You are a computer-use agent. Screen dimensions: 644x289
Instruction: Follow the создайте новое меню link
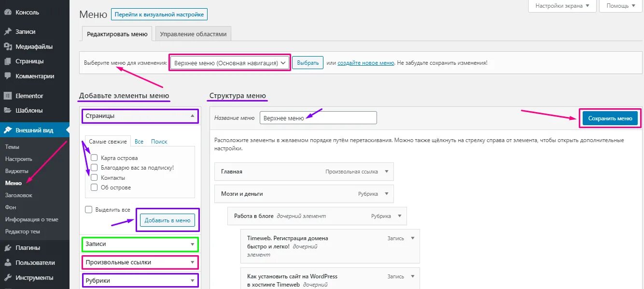[x=365, y=63]
